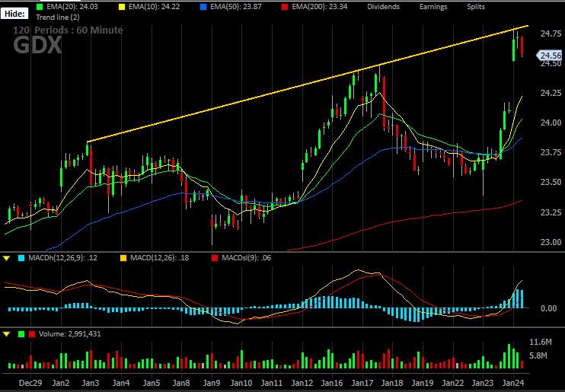Select the Trend line (2) label
The height and width of the screenshot is (392, 565).
(58, 17)
